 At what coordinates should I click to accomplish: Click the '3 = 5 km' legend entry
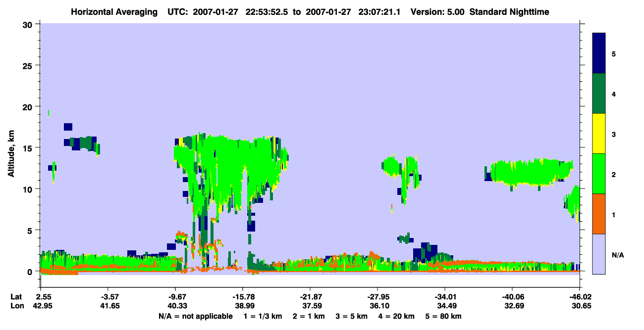352,316
